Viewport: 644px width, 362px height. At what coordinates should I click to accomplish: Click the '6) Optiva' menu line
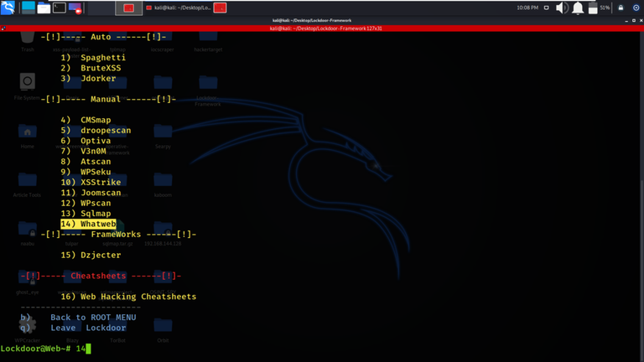coord(86,141)
